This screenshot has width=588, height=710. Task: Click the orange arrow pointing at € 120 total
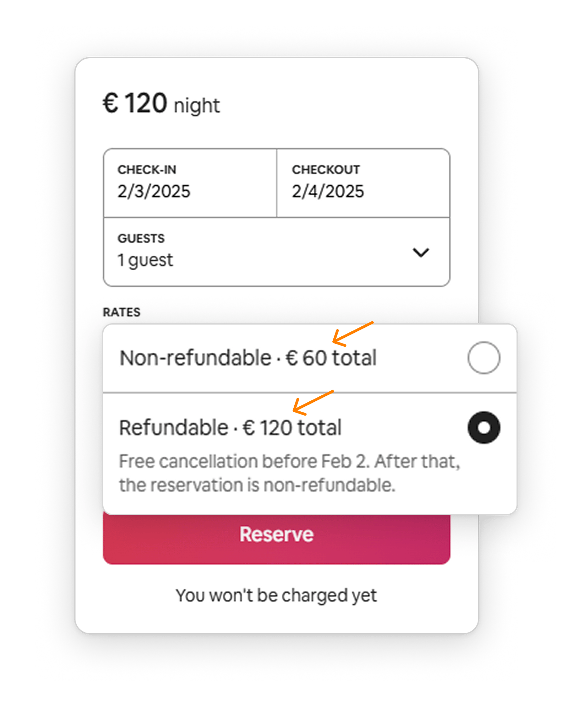[x=312, y=402]
